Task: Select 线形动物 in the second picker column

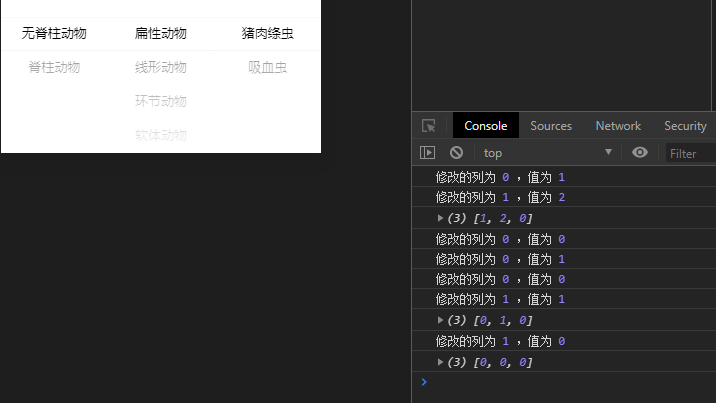Action: (161, 68)
